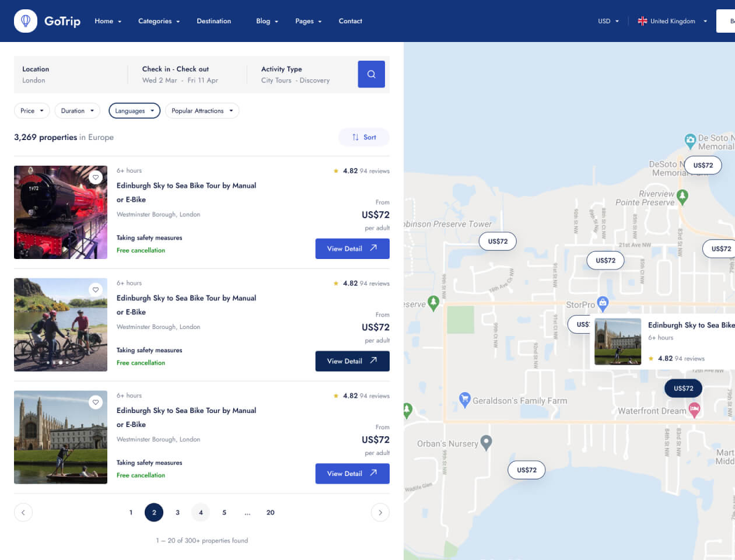Open the Price filter dropdown
The height and width of the screenshot is (560, 735).
[32, 111]
